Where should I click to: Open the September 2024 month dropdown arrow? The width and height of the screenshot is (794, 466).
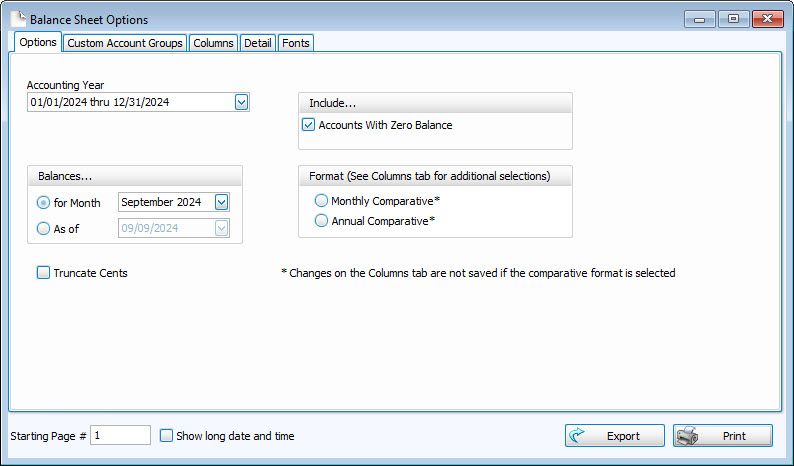point(221,202)
